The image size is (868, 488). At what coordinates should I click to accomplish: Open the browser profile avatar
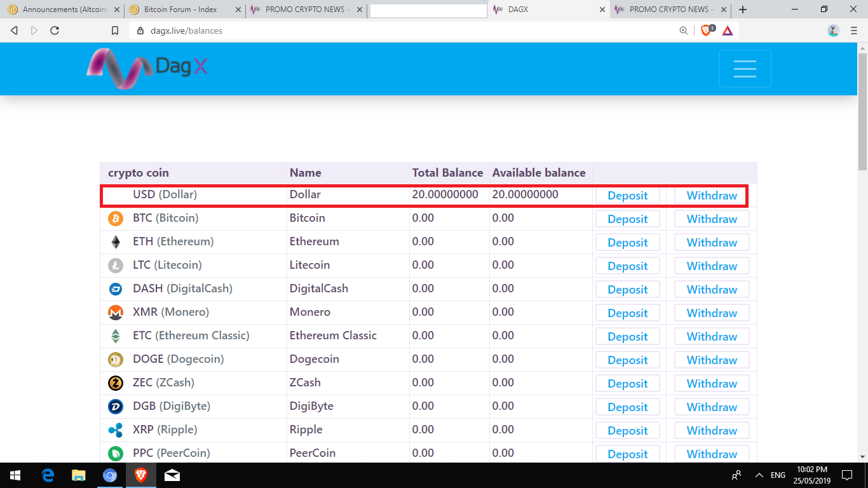click(834, 30)
